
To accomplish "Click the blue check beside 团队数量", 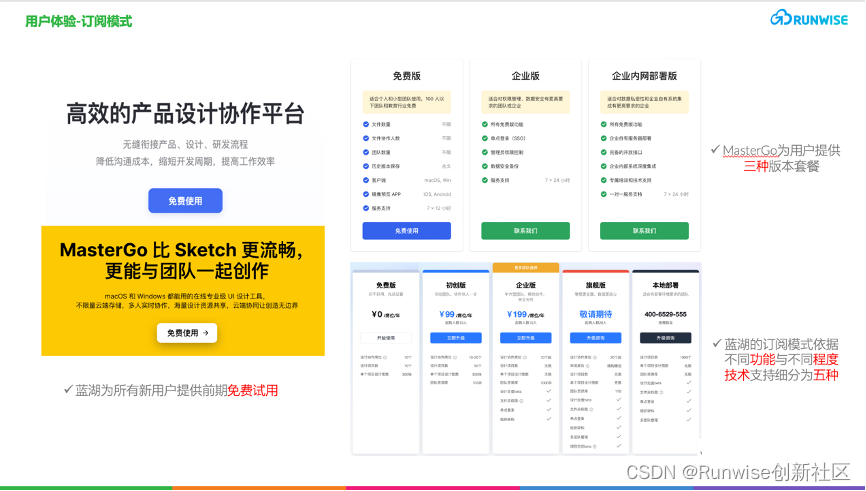I will click(366, 152).
